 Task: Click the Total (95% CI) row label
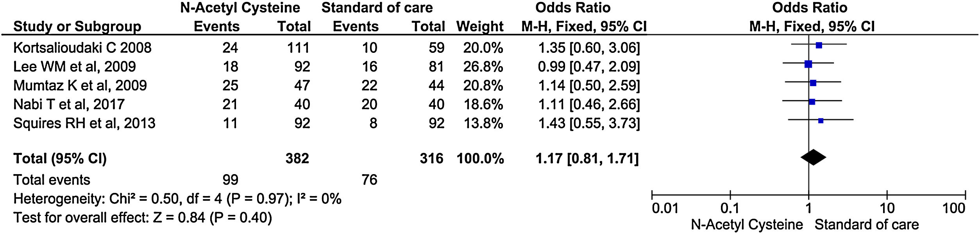[60, 158]
